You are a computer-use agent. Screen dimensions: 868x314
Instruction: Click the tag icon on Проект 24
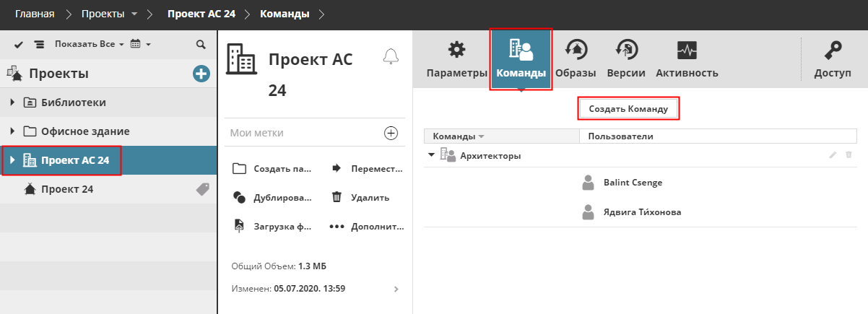point(203,189)
